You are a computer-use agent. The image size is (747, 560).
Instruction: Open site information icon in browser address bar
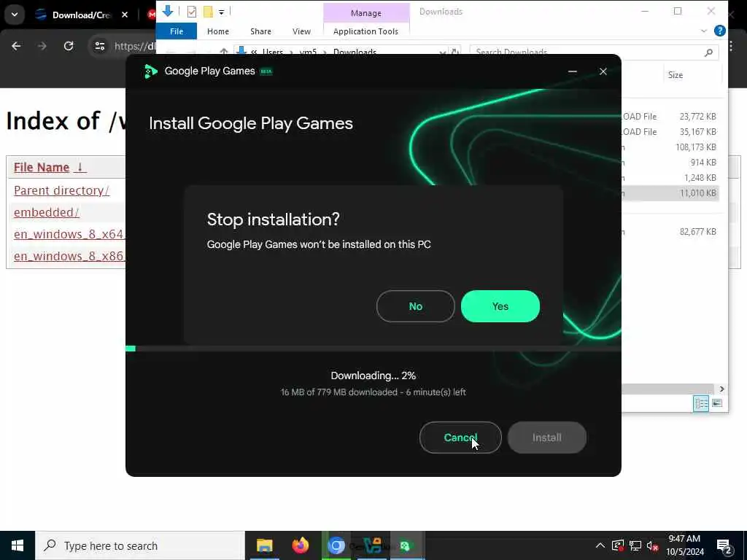coord(99,46)
